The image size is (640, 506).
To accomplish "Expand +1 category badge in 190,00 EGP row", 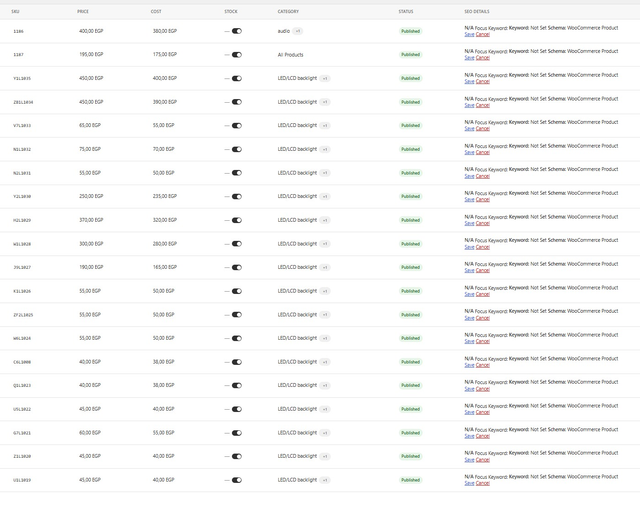I will (x=325, y=268).
